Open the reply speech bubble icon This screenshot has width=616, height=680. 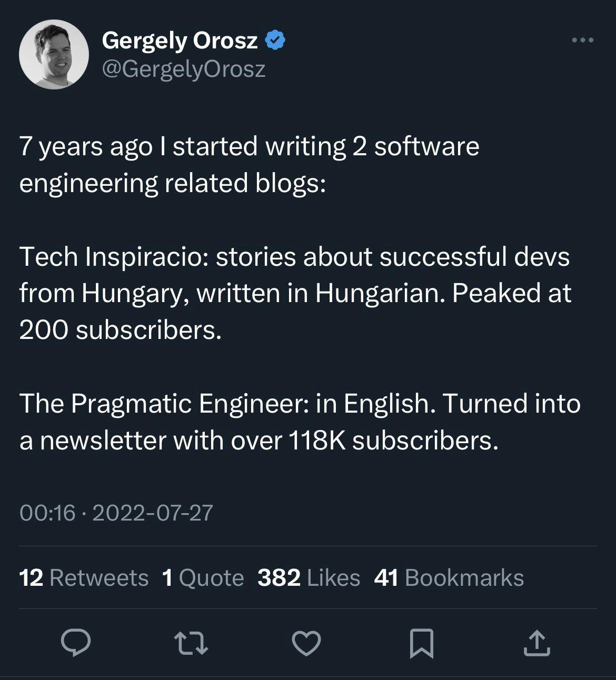(76, 642)
